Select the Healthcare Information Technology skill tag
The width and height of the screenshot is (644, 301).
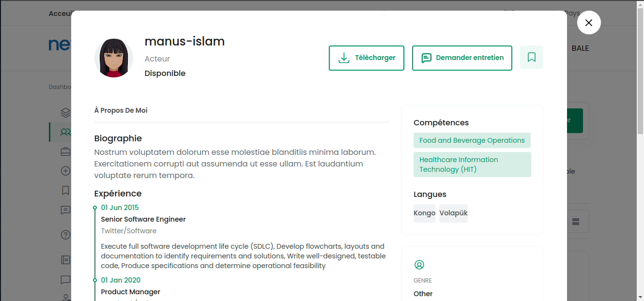472,165
